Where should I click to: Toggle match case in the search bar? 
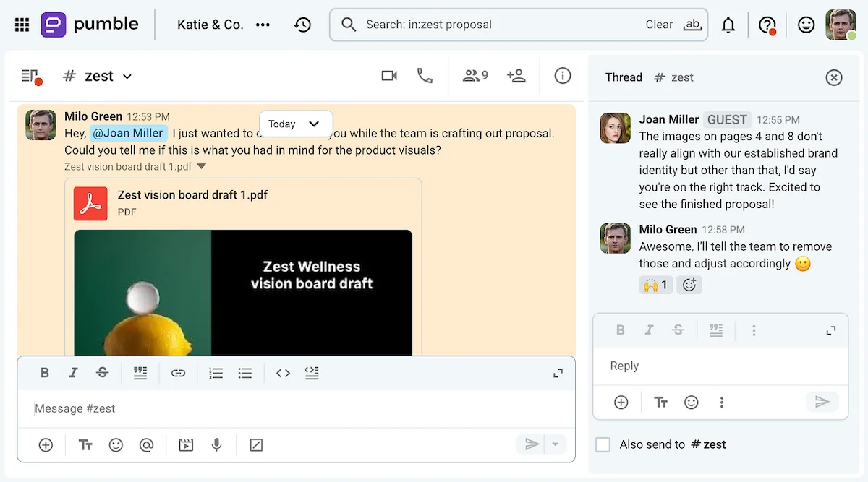[692, 24]
